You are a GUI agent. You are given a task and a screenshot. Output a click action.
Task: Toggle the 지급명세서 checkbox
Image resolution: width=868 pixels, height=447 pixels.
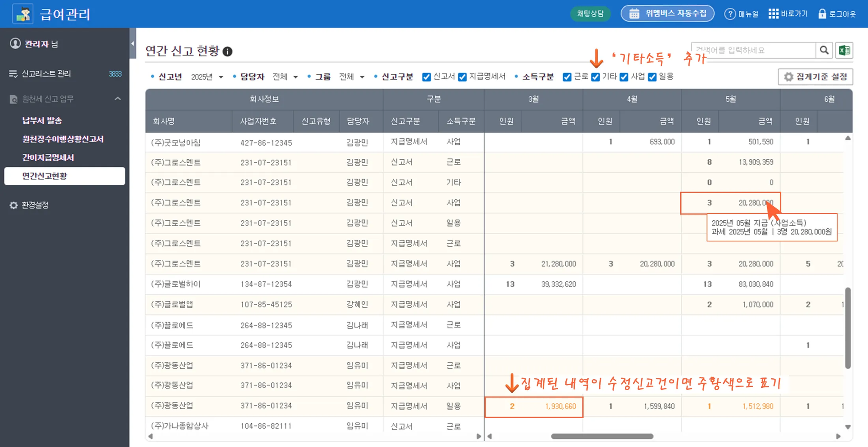(462, 77)
